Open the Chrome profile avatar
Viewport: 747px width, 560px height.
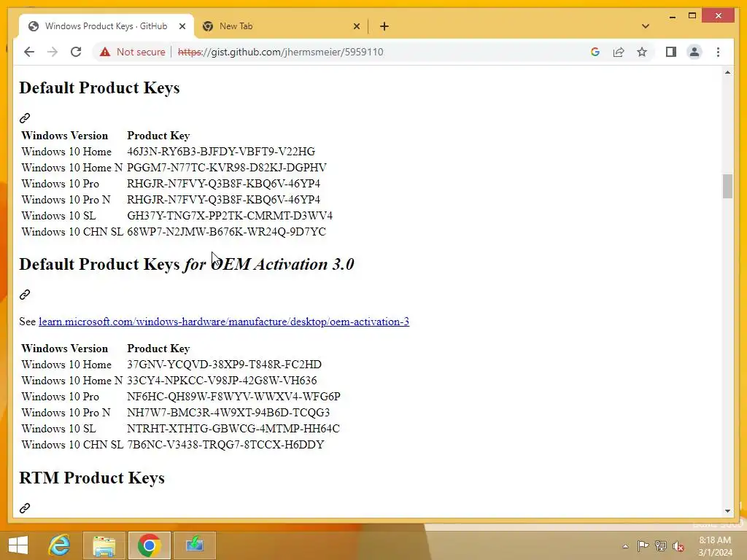click(694, 52)
